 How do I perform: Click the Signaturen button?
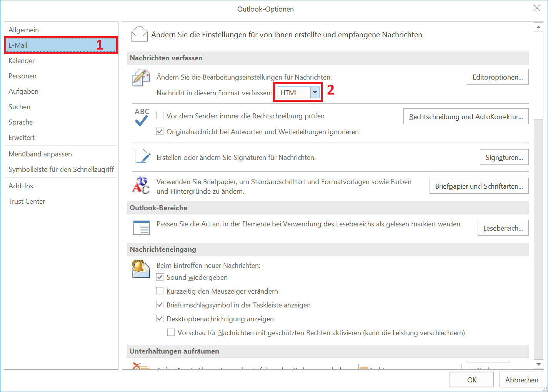[x=504, y=157]
